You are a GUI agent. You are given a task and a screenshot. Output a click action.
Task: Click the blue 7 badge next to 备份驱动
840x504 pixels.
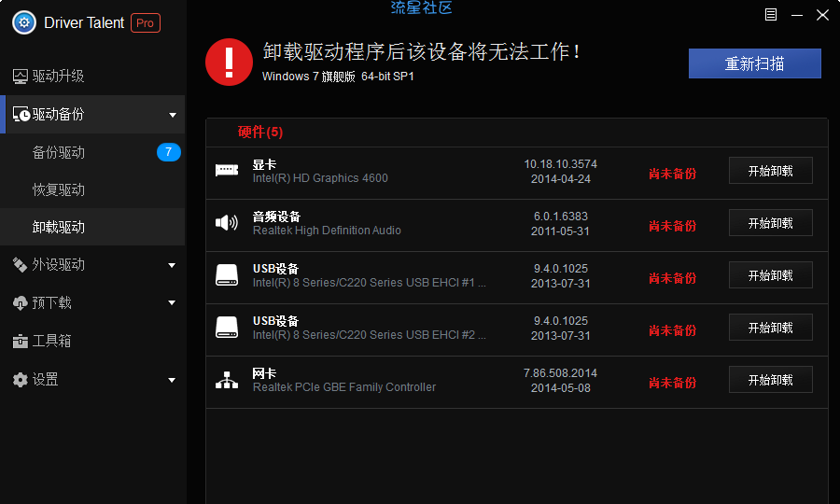click(x=168, y=152)
